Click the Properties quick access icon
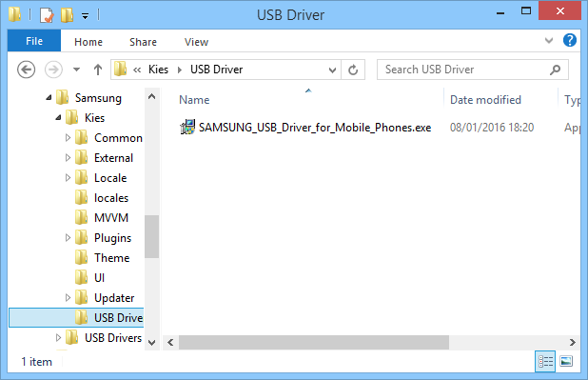The image size is (588, 380). 47,15
